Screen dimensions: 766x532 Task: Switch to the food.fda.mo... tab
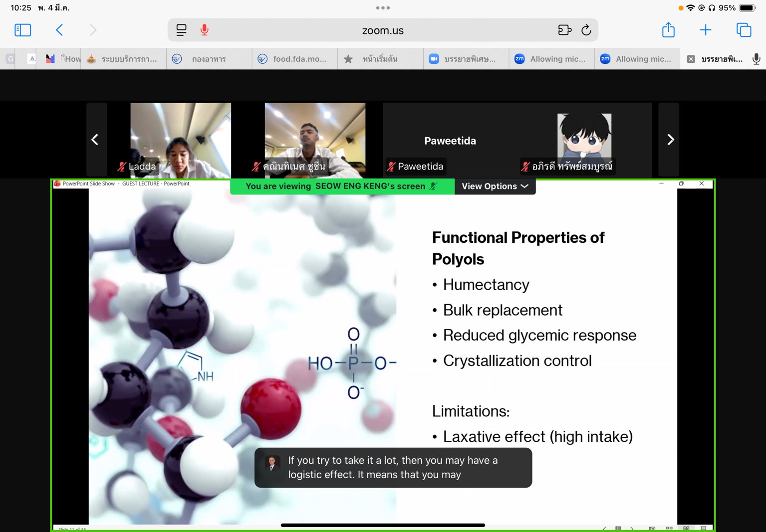coord(294,59)
